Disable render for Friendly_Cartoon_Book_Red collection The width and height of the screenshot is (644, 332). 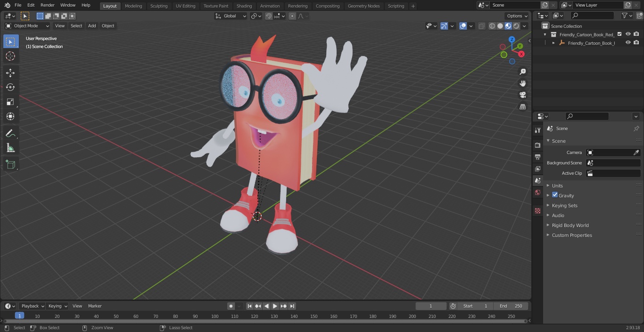636,34
